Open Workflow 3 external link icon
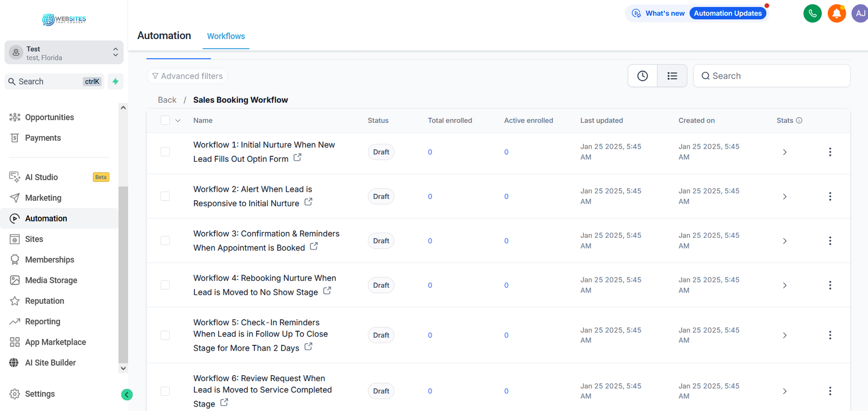Viewport: 868px width, 411px height. tap(314, 246)
